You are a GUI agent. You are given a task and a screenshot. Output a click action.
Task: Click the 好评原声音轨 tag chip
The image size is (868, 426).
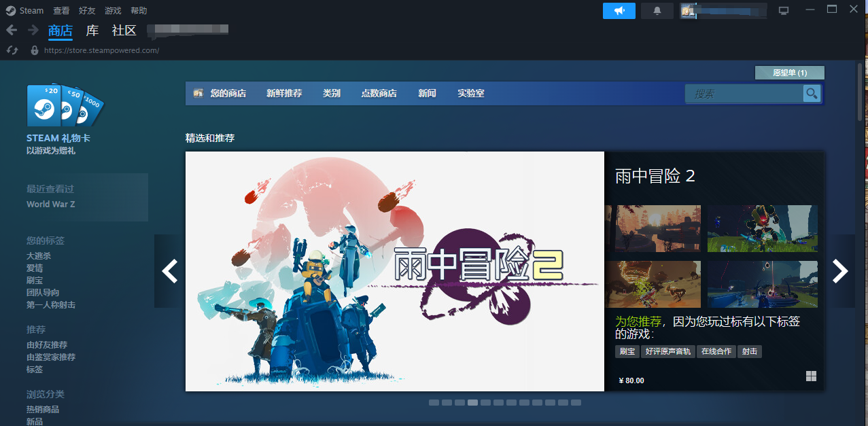click(x=668, y=352)
